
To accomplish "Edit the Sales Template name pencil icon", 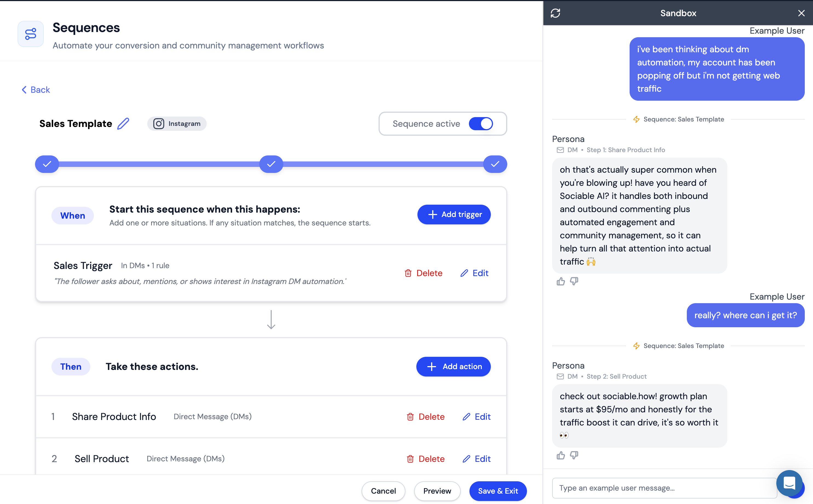I will pyautogui.click(x=123, y=124).
